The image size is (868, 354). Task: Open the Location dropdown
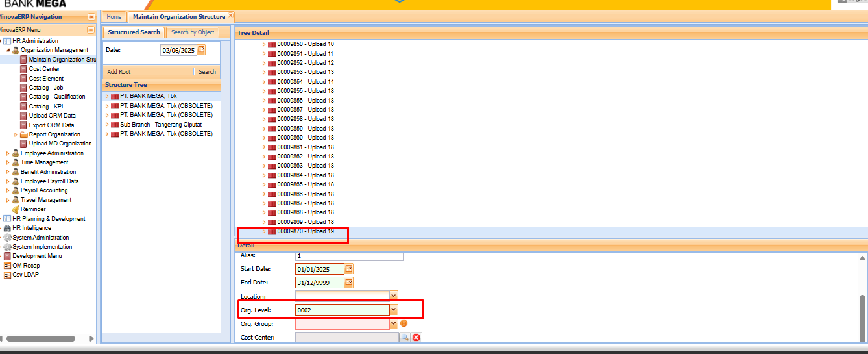point(394,296)
